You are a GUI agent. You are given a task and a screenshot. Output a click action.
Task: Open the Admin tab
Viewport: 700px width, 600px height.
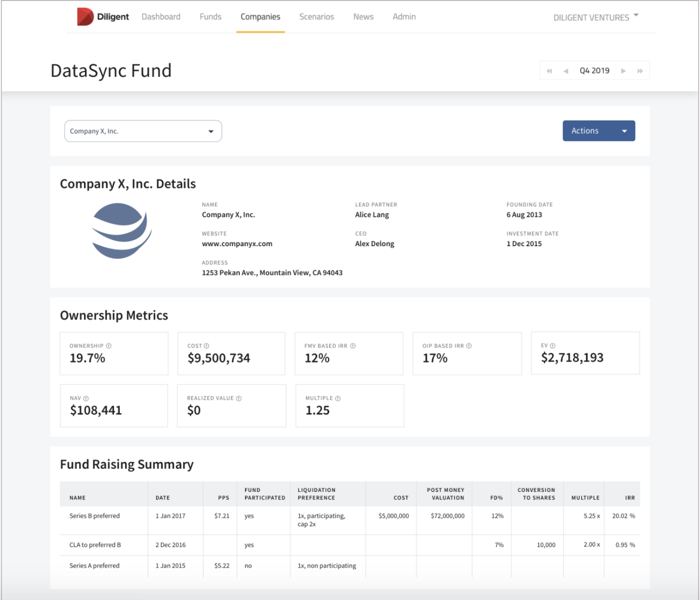[404, 17]
